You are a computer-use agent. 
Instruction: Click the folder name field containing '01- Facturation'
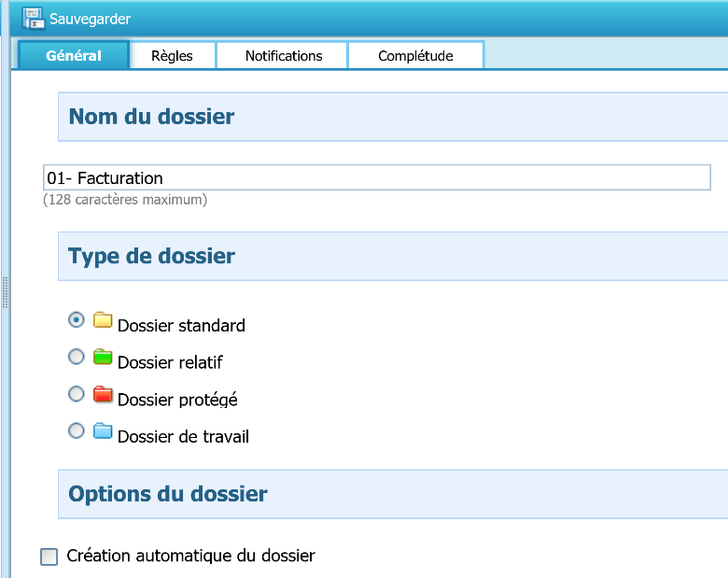376,177
